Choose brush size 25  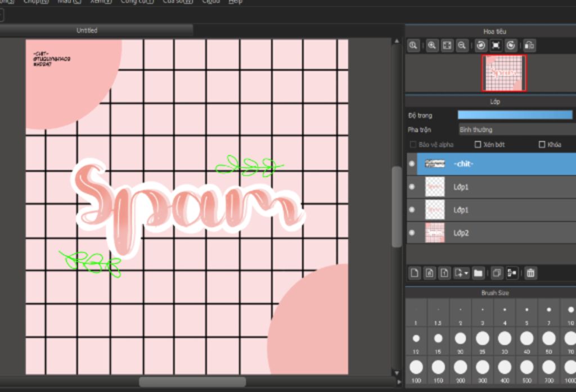[482, 341]
